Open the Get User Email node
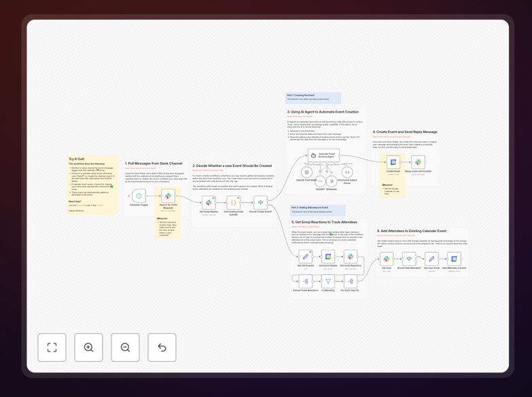 coord(431,259)
